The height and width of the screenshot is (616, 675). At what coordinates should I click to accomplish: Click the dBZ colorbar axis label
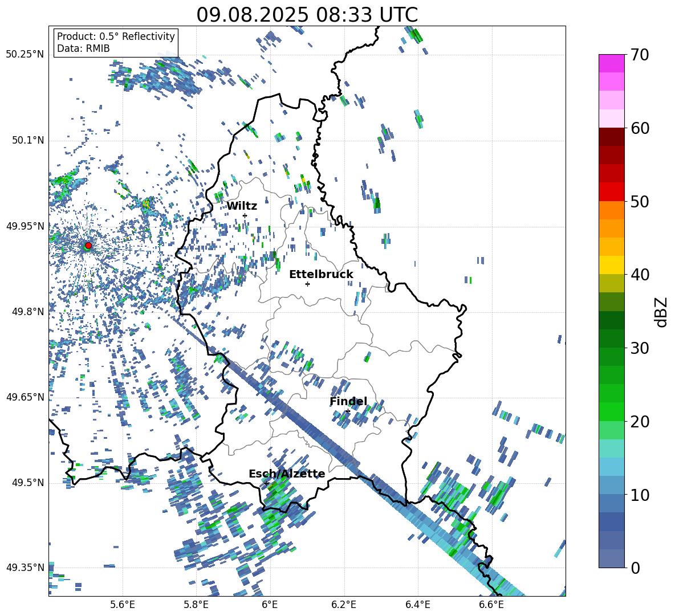tap(662, 312)
